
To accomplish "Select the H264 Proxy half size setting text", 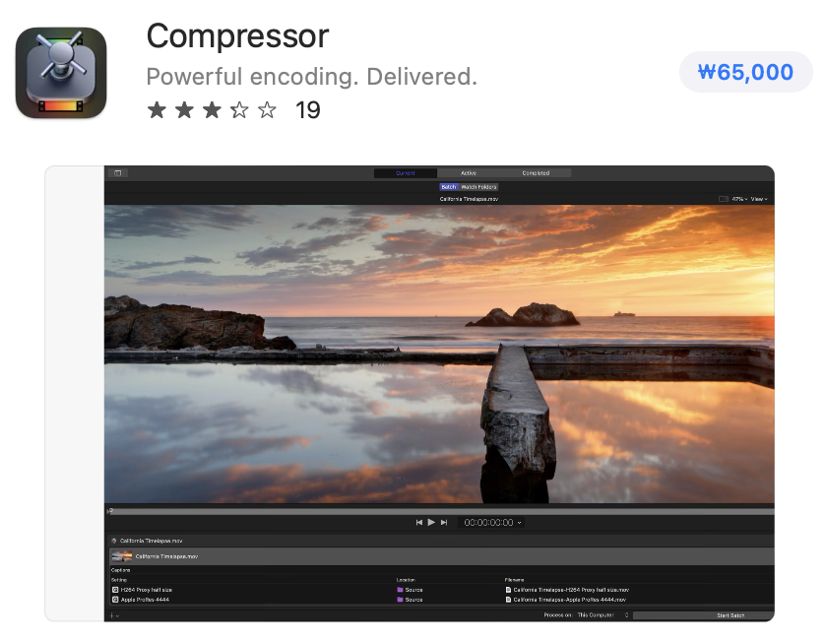I will (x=147, y=590).
